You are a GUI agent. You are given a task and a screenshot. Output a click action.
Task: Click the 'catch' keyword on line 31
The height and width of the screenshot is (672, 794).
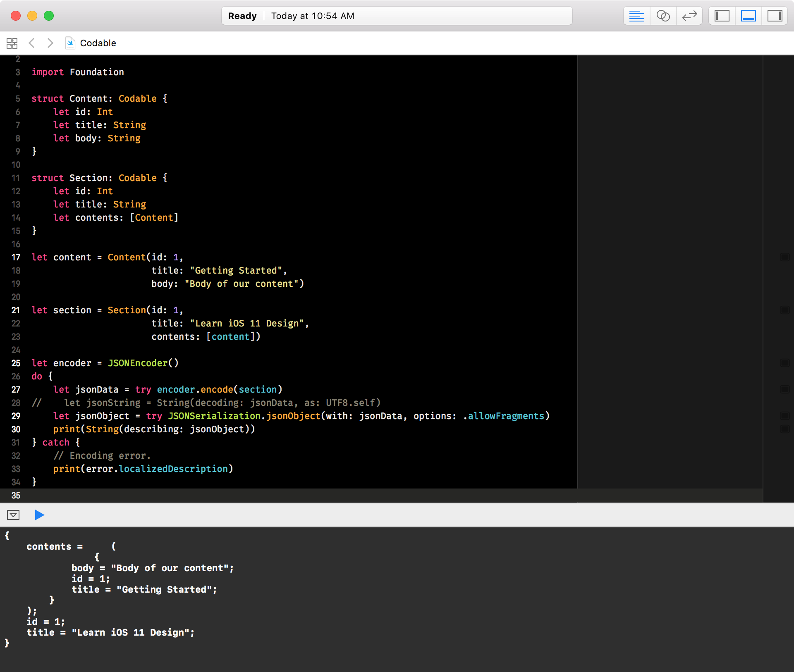click(x=56, y=442)
